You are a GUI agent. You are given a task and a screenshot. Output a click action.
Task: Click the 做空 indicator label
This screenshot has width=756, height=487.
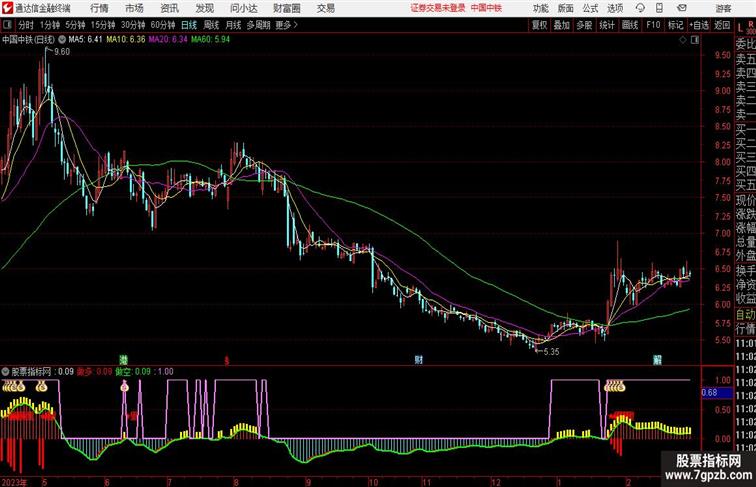click(x=123, y=372)
